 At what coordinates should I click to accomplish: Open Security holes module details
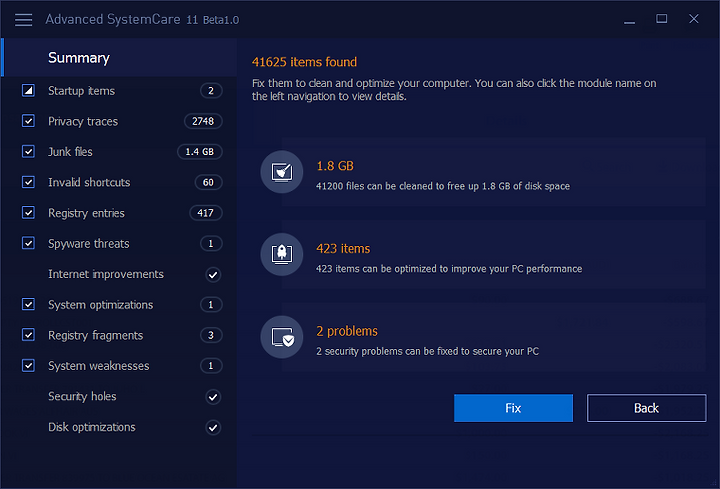point(82,396)
